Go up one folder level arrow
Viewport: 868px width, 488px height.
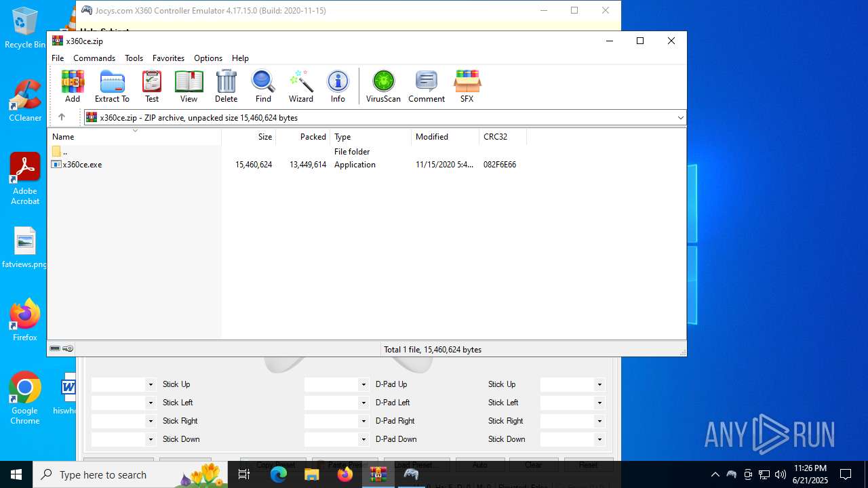point(62,117)
